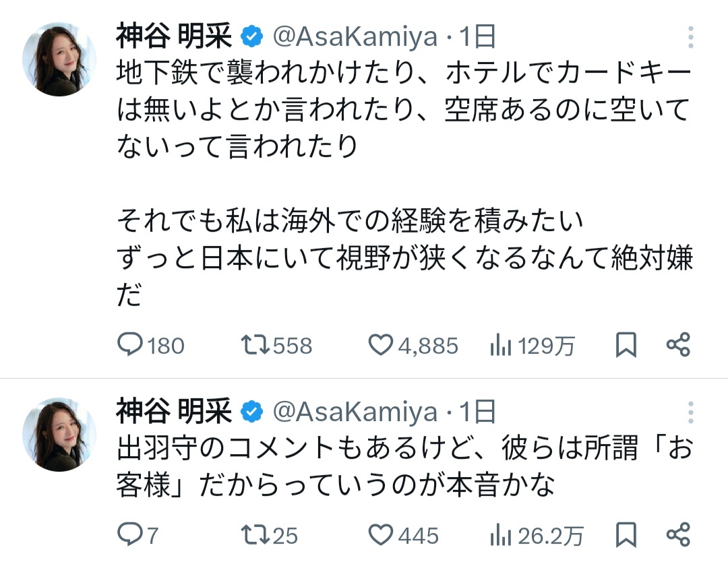The width and height of the screenshot is (728, 568).
Task: Open the second tweet's text about 出羽守
Action: (x=404, y=466)
